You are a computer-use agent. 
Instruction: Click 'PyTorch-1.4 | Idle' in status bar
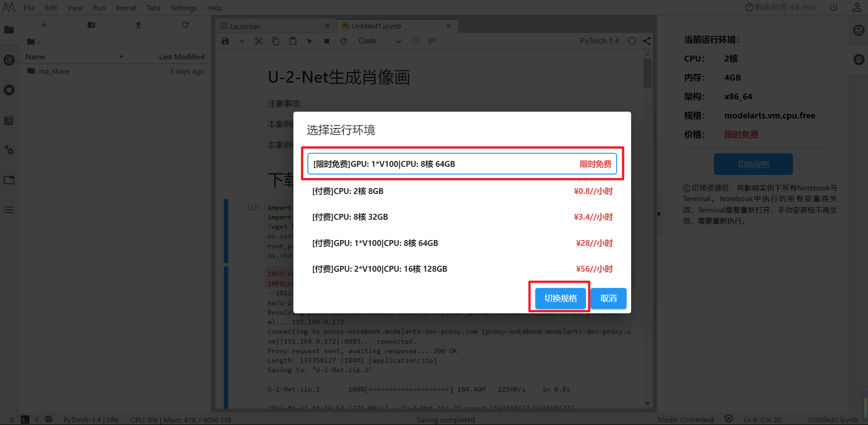pyautogui.click(x=91, y=420)
